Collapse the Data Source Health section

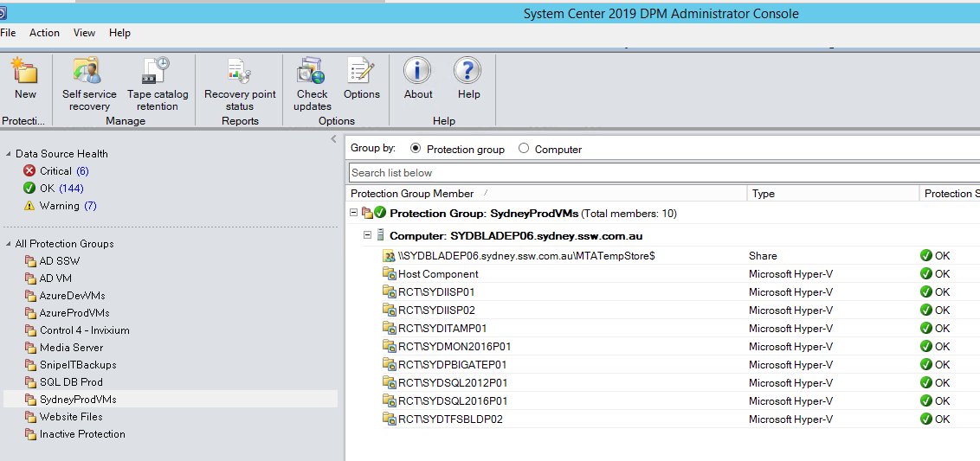8,154
